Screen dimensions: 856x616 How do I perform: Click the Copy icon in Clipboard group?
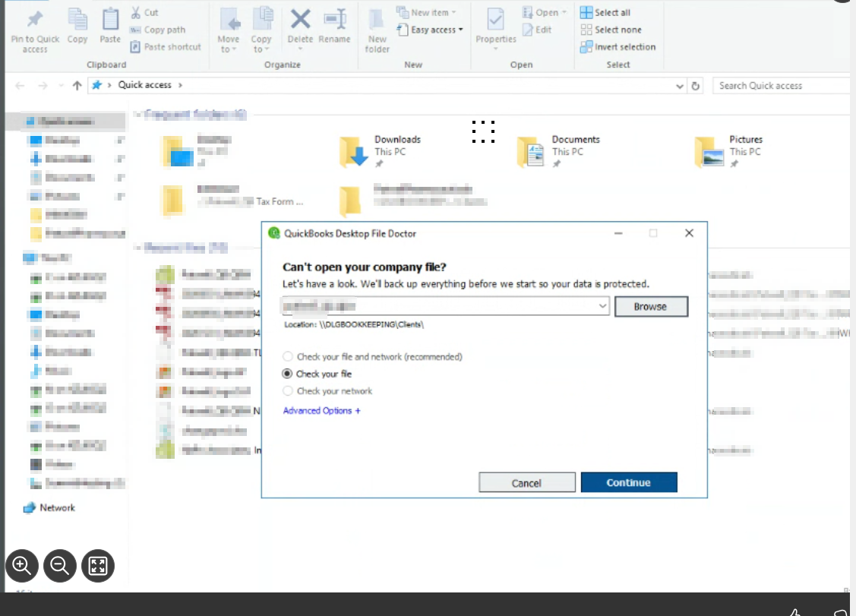click(77, 20)
